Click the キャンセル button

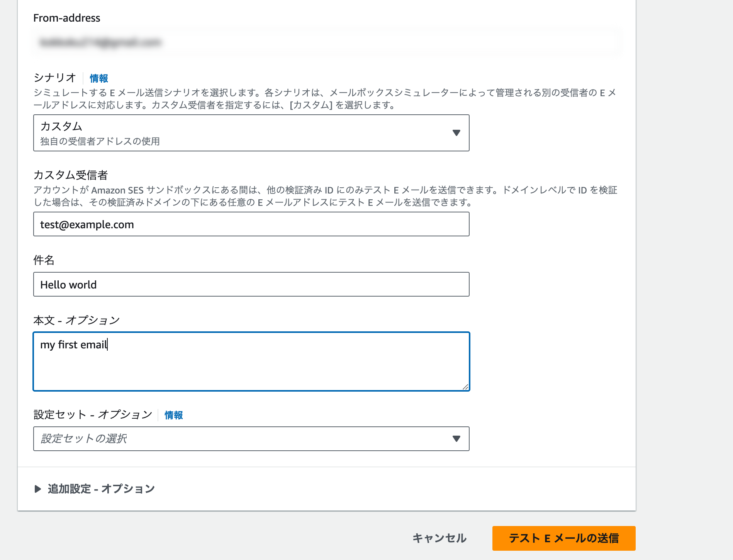tap(439, 538)
